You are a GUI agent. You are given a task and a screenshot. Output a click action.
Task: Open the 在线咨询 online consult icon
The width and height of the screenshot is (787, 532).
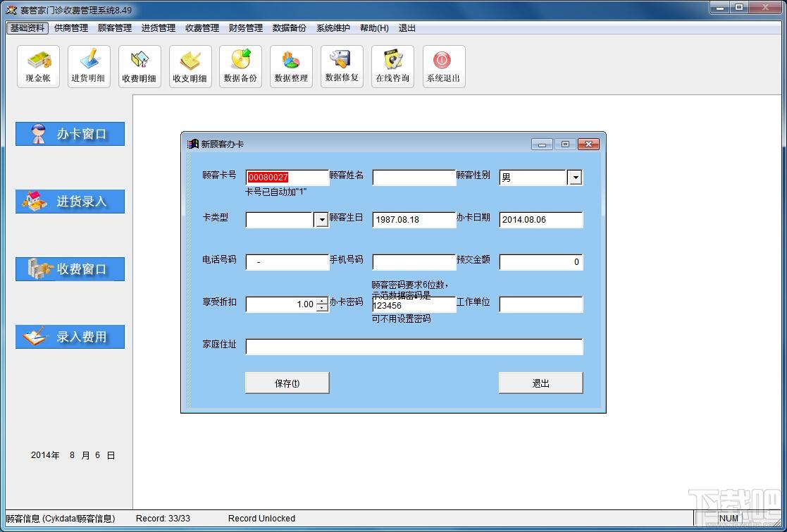392,66
